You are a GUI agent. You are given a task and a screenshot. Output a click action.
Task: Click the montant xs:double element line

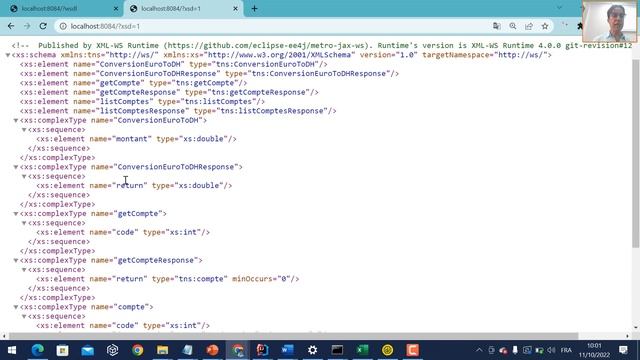(x=136, y=139)
